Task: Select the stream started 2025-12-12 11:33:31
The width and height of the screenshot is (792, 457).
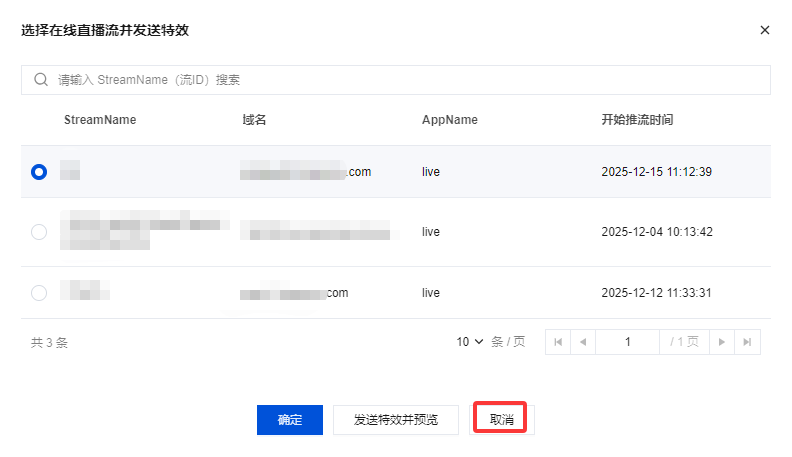Action: pos(39,293)
